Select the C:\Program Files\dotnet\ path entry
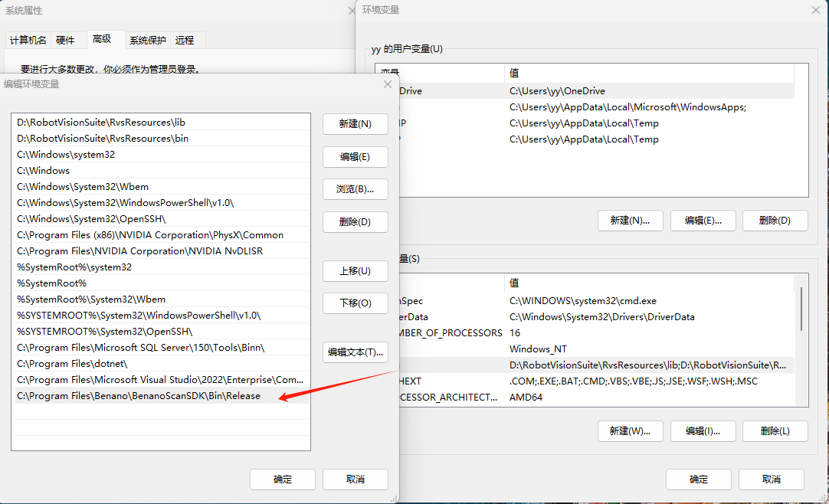829x504 pixels. pyautogui.click(x=72, y=364)
